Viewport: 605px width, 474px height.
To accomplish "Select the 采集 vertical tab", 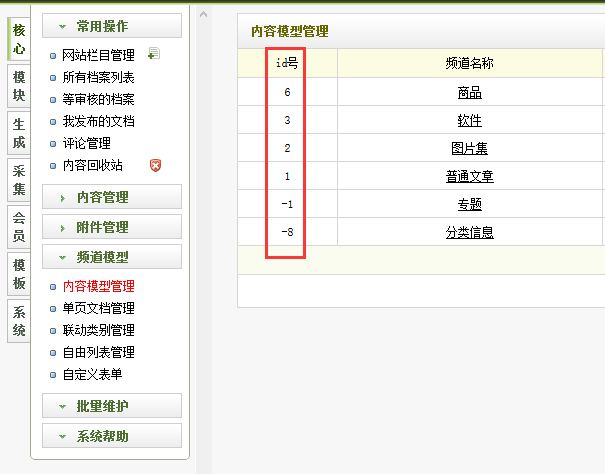I will 19,179.
